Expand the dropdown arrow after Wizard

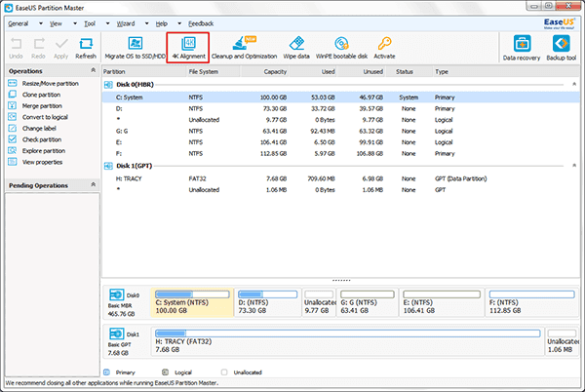tap(147, 23)
